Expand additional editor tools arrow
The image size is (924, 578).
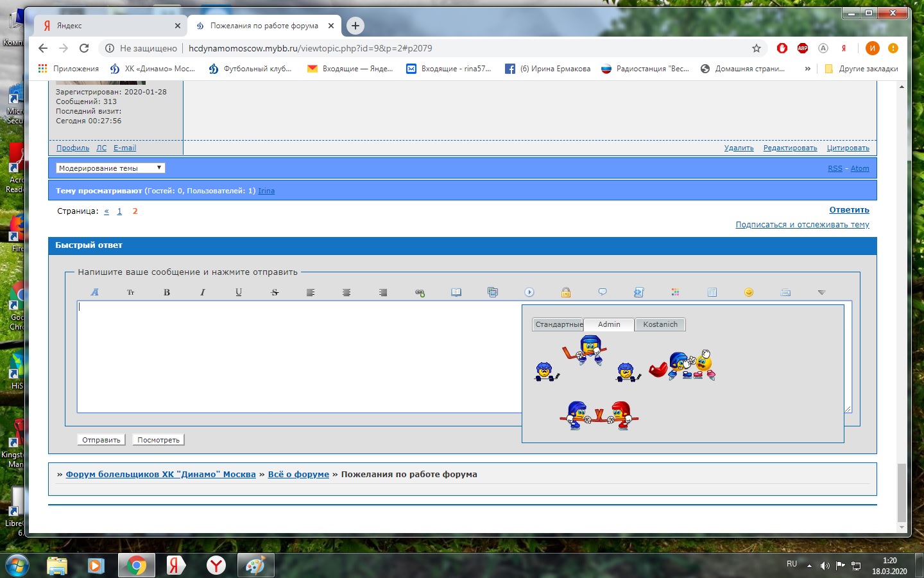(821, 293)
